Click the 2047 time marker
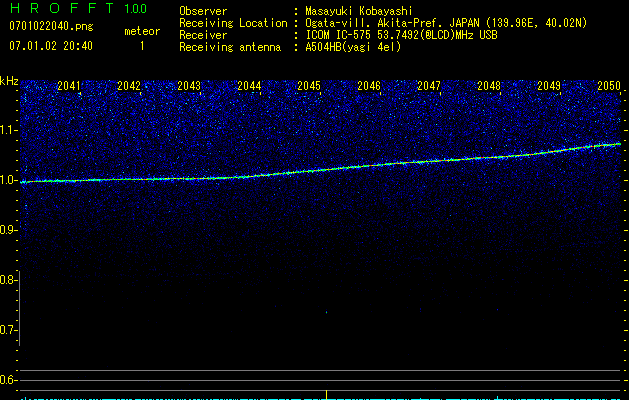The width and height of the screenshot is (629, 400). pos(429,86)
